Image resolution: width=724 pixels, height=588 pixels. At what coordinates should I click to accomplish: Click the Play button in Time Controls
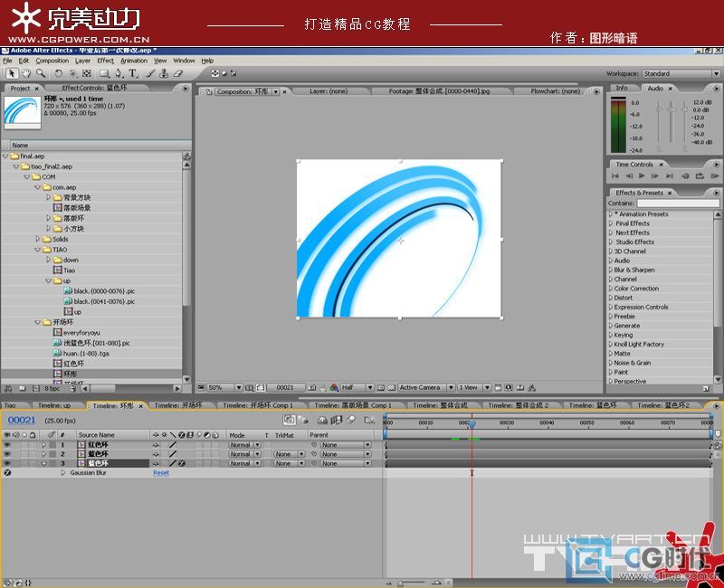[x=642, y=175]
